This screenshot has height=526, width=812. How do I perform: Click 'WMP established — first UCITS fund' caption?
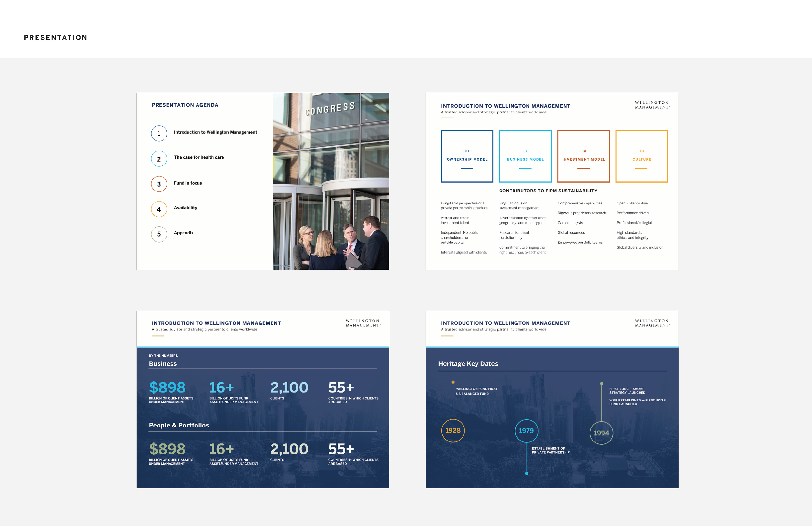(x=637, y=402)
